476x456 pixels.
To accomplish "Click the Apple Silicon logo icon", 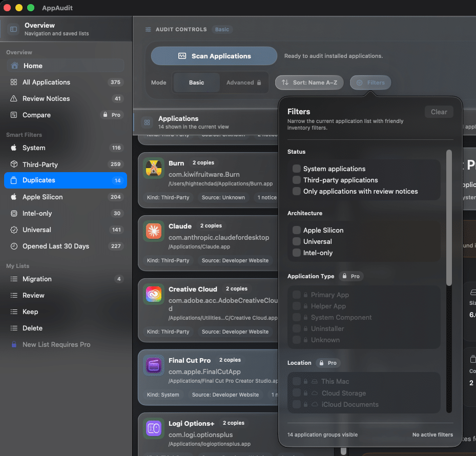I will point(14,197).
